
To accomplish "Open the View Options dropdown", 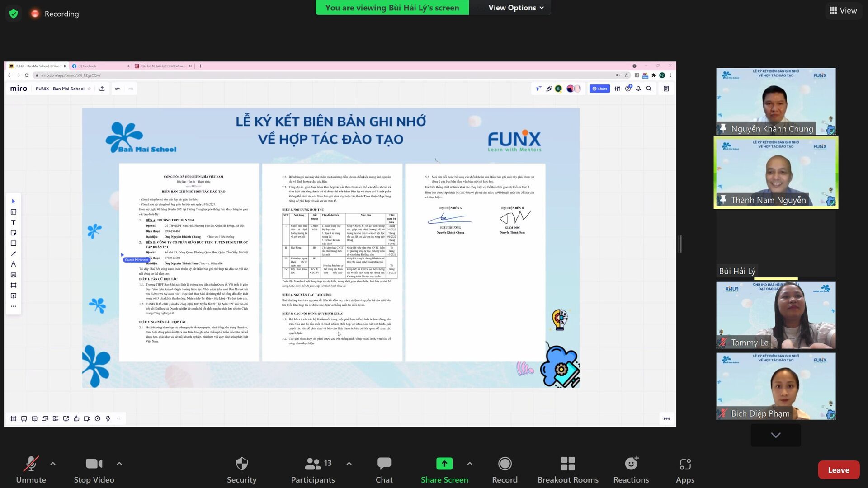I will [x=516, y=8].
